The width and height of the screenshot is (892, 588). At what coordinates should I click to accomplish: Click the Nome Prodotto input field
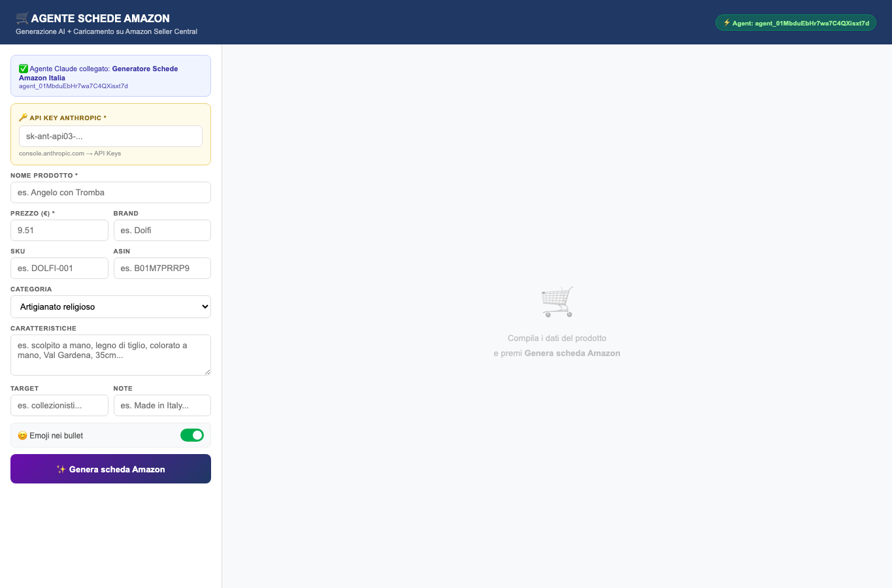(110, 193)
